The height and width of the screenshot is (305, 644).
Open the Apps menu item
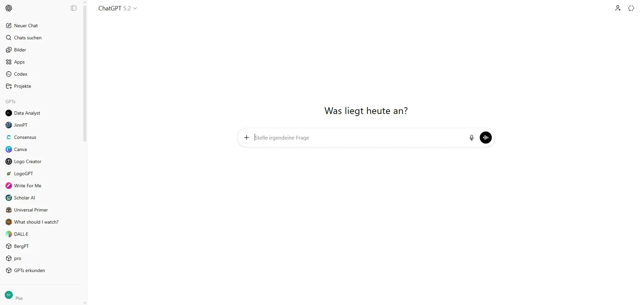tap(19, 62)
